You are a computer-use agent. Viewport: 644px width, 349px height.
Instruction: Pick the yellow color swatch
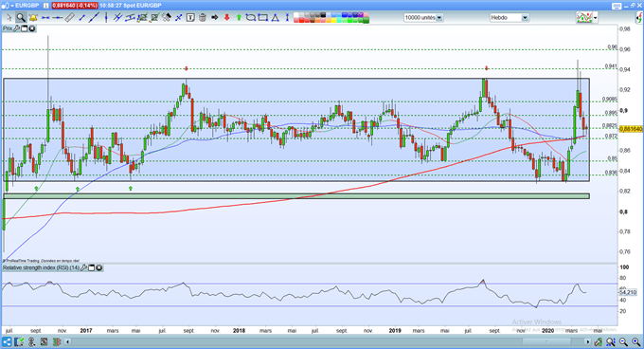tap(335, 21)
